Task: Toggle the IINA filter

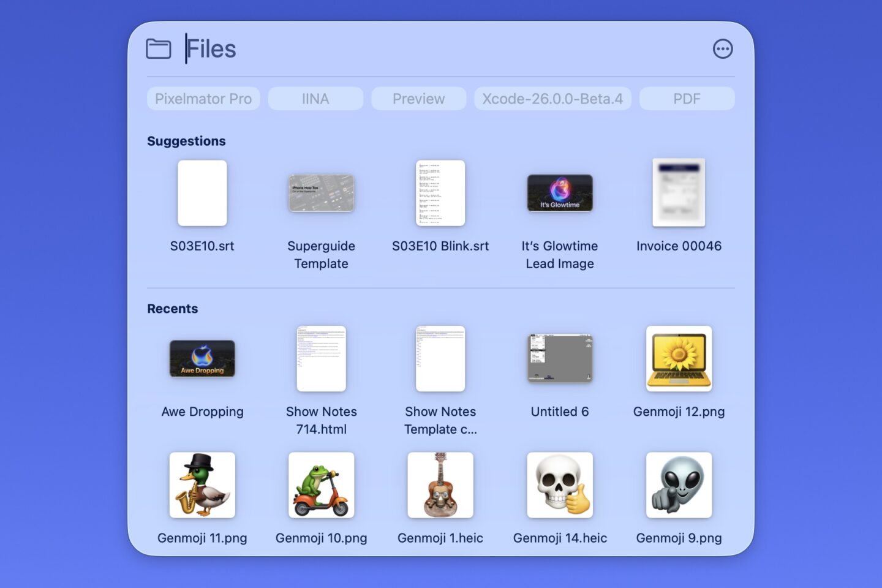Action: coord(315,98)
